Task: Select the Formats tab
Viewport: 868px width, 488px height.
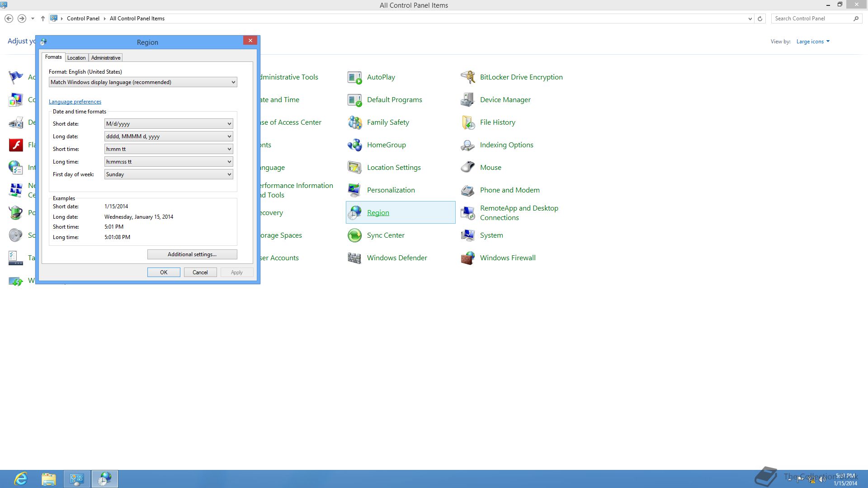Action: (x=53, y=57)
